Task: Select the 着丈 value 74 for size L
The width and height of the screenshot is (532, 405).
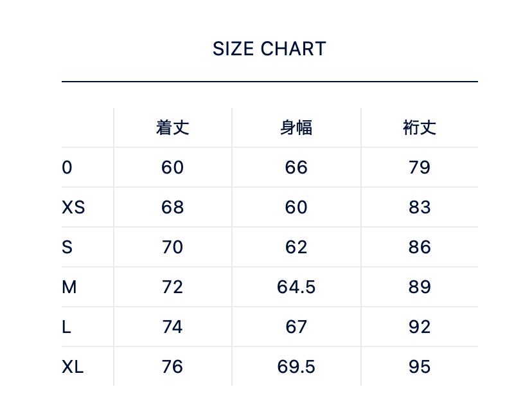Action: 172,327
